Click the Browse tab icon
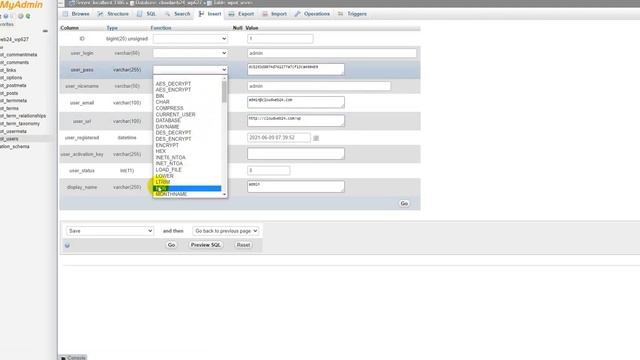This screenshot has height=360, width=640. click(x=65, y=14)
